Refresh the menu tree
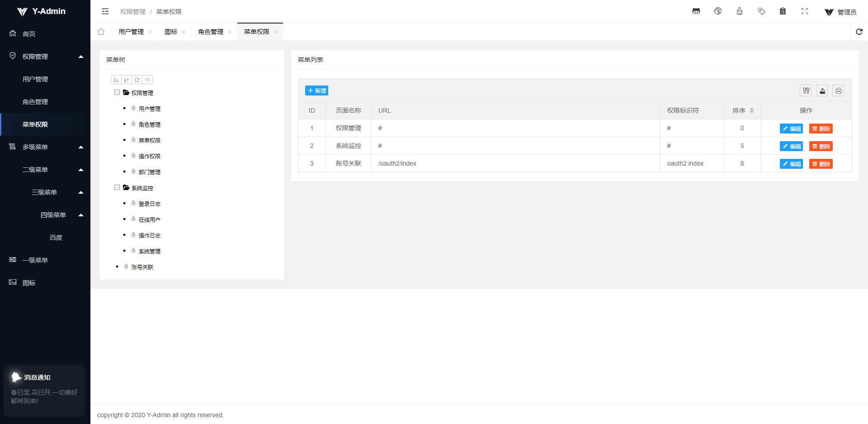The image size is (868, 424). coord(137,80)
